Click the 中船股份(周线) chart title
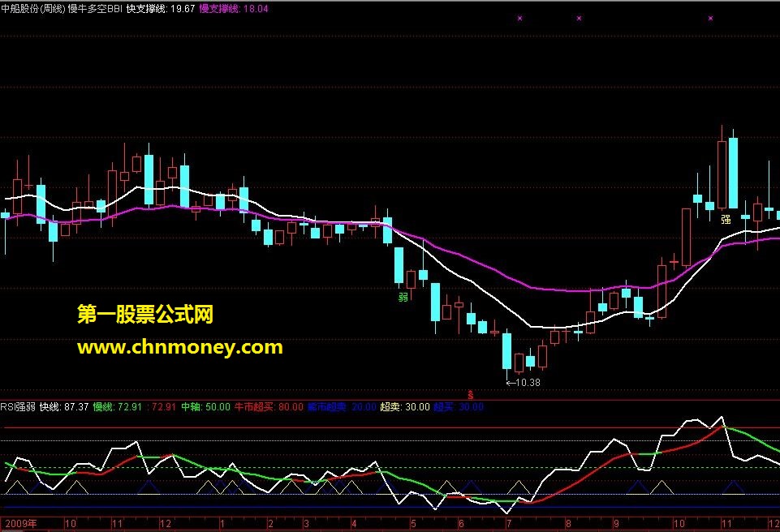780x532 pixels. [32, 8]
